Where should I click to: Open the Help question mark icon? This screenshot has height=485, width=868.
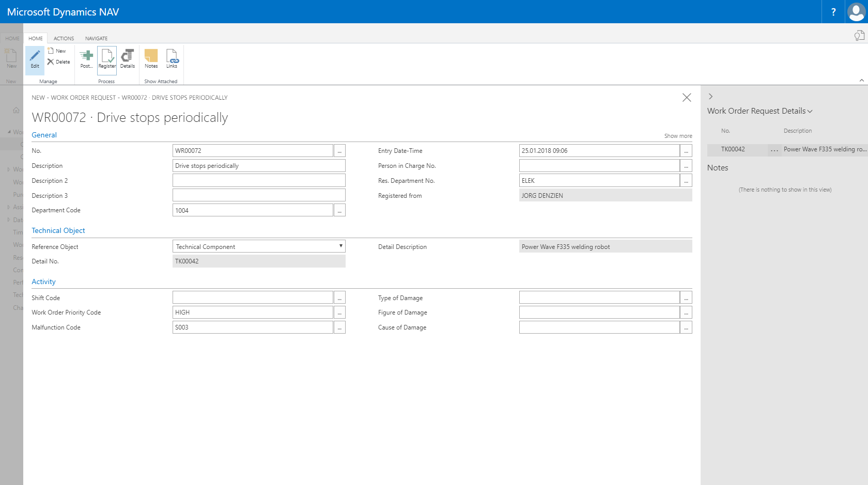click(x=833, y=11)
